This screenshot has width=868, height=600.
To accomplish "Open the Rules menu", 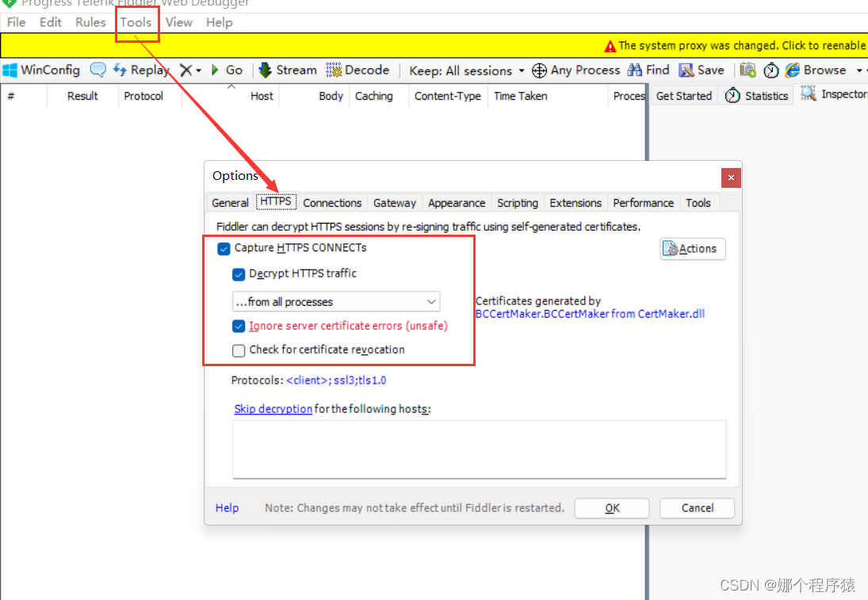I will point(90,22).
